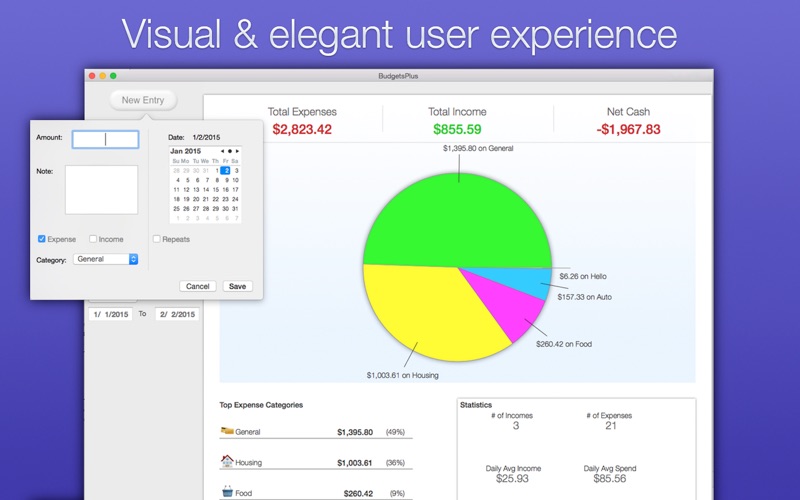
Task: Click the '$1,395.80 on General' chart label
Action: [478, 148]
